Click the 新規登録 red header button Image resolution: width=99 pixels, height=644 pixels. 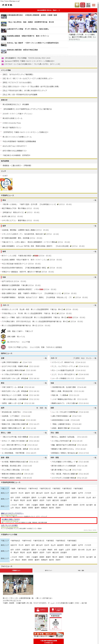(83, 5)
